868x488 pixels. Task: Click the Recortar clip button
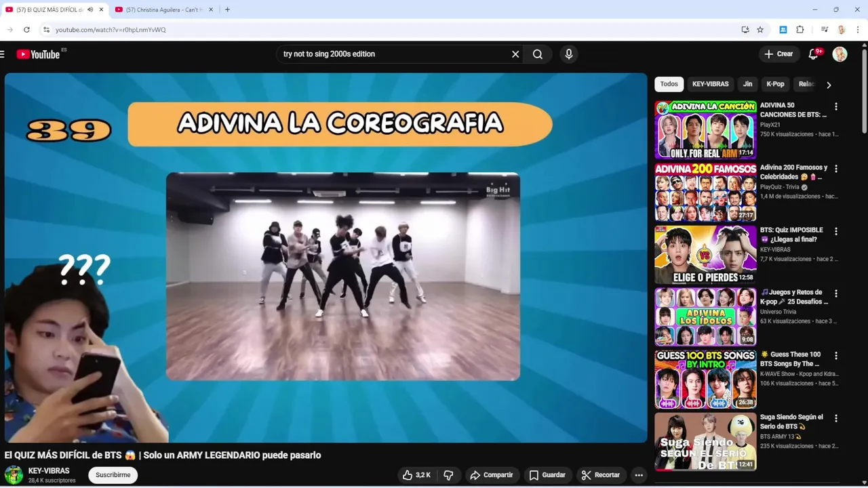point(601,475)
